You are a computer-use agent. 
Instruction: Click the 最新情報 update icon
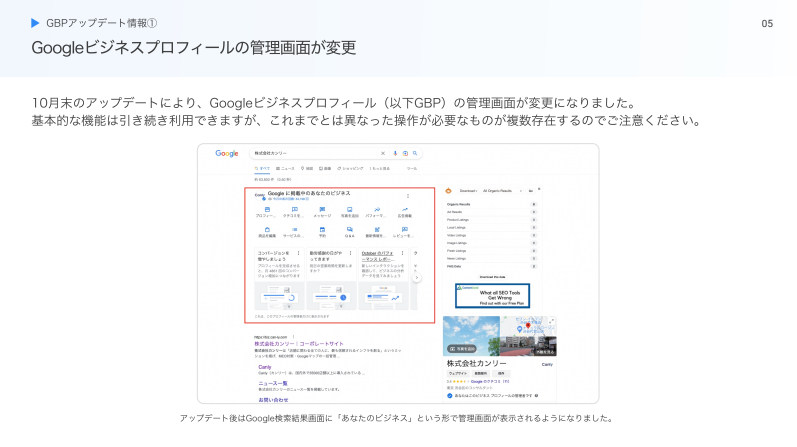[377, 230]
